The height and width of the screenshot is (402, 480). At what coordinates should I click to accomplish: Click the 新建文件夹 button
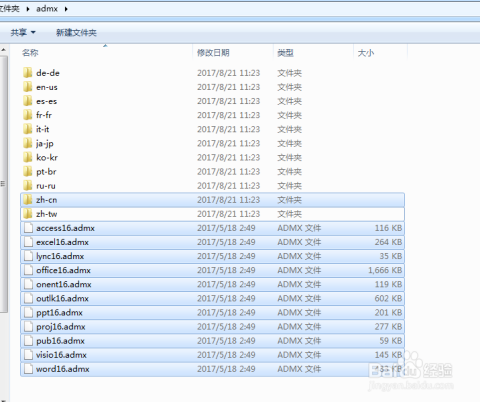[x=76, y=32]
